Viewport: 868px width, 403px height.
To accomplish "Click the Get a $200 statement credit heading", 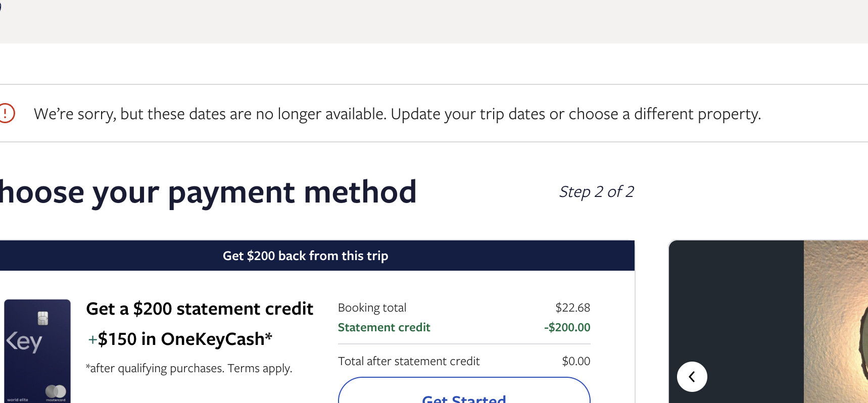I will click(x=200, y=309).
